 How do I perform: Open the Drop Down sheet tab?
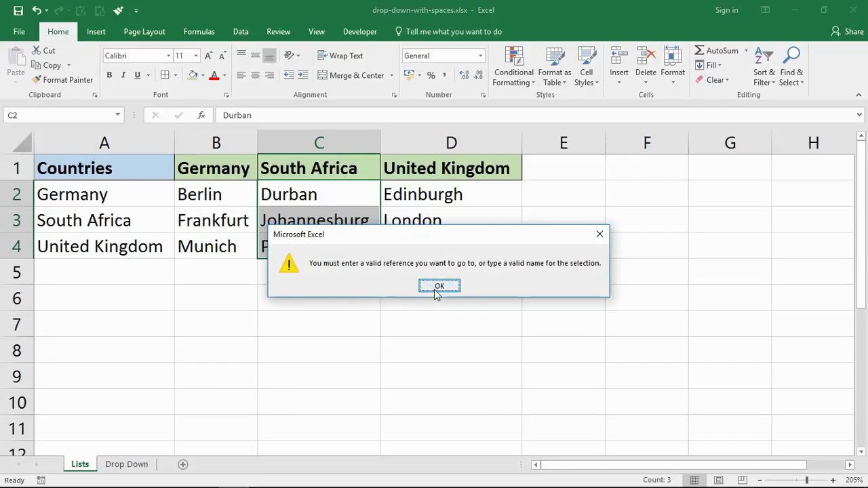(126, 464)
